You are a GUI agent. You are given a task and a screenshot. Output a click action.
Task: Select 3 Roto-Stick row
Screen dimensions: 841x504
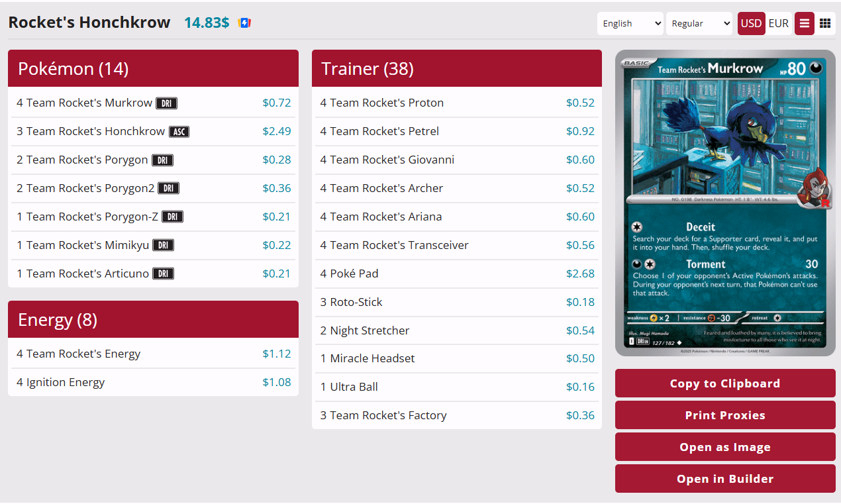tap(457, 303)
